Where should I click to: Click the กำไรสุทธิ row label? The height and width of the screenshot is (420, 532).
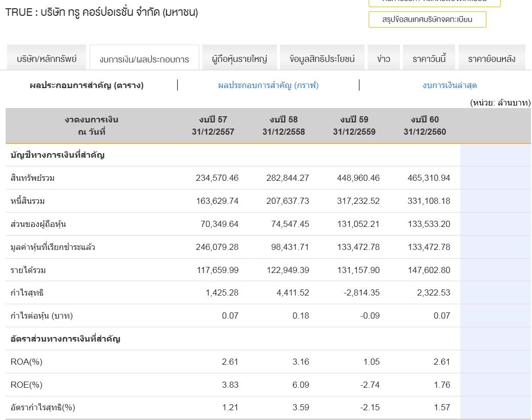[27, 292]
